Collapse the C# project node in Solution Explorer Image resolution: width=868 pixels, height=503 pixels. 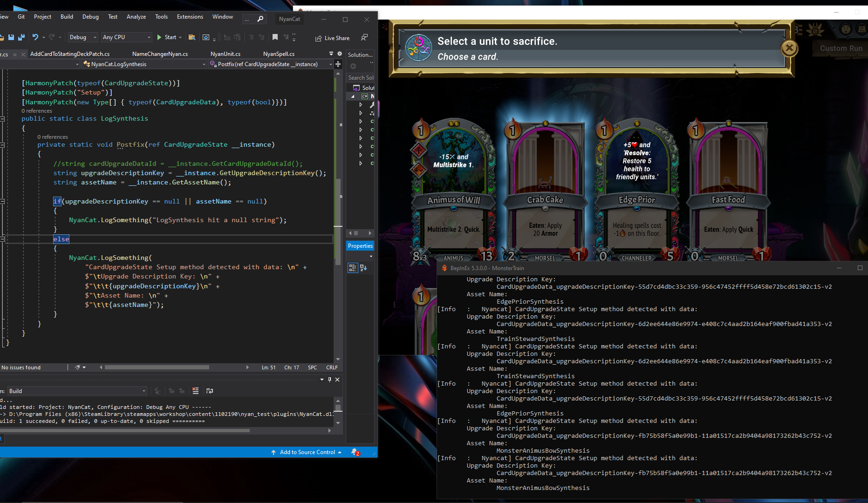click(x=353, y=96)
